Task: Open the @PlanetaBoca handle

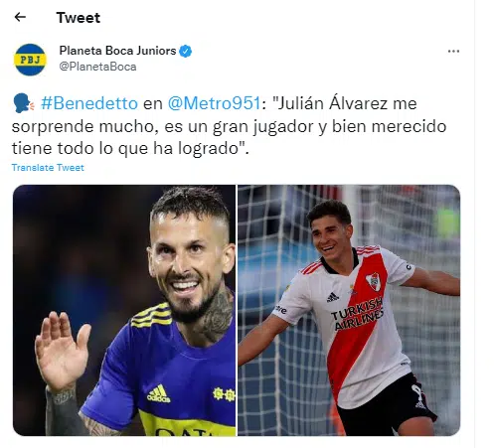Action: [97, 67]
